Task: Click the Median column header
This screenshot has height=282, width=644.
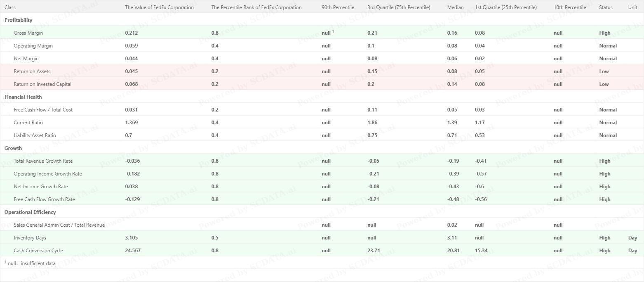Action: coord(455,7)
